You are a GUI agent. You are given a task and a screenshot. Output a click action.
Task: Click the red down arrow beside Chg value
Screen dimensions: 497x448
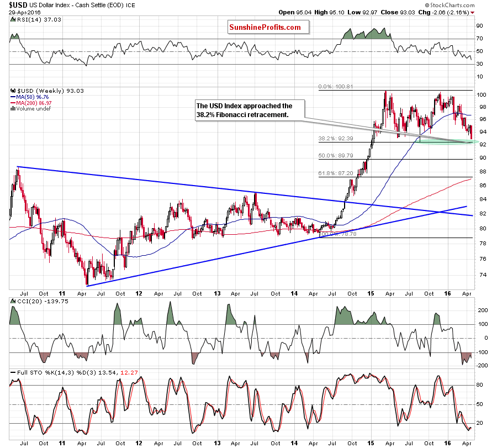click(473, 13)
